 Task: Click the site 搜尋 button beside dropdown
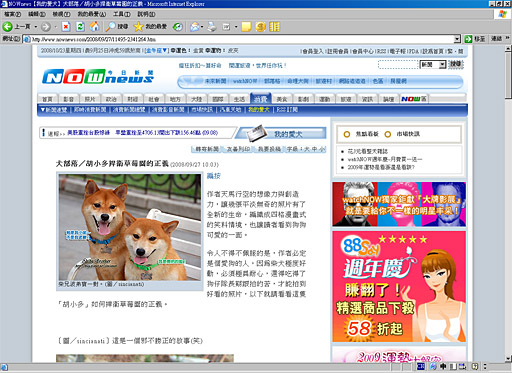pos(456,64)
